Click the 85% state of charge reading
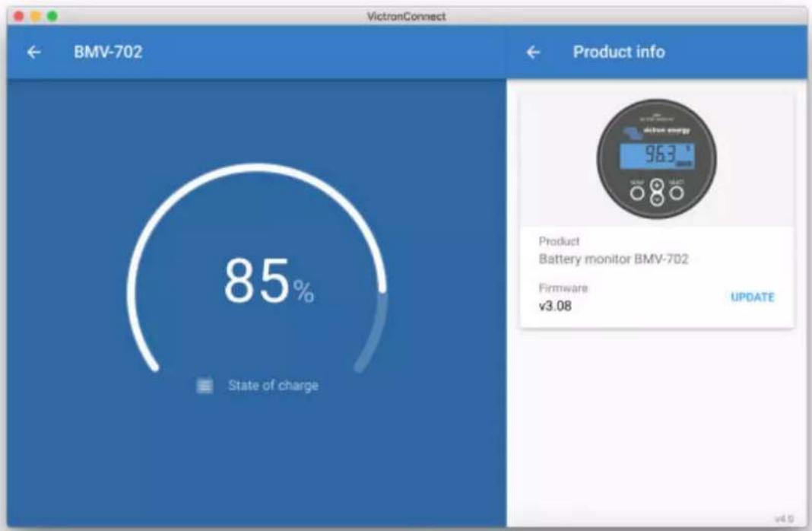 point(268,281)
